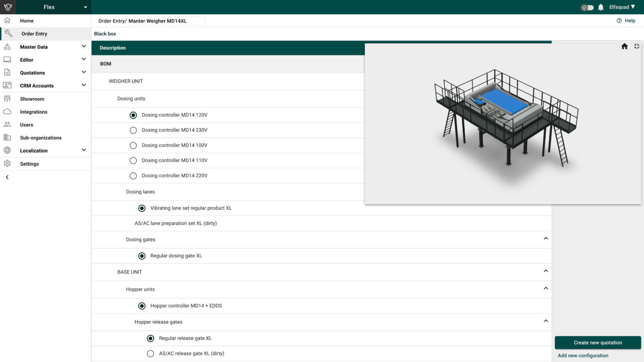Toggle the dark mode switch in header

click(x=587, y=7)
